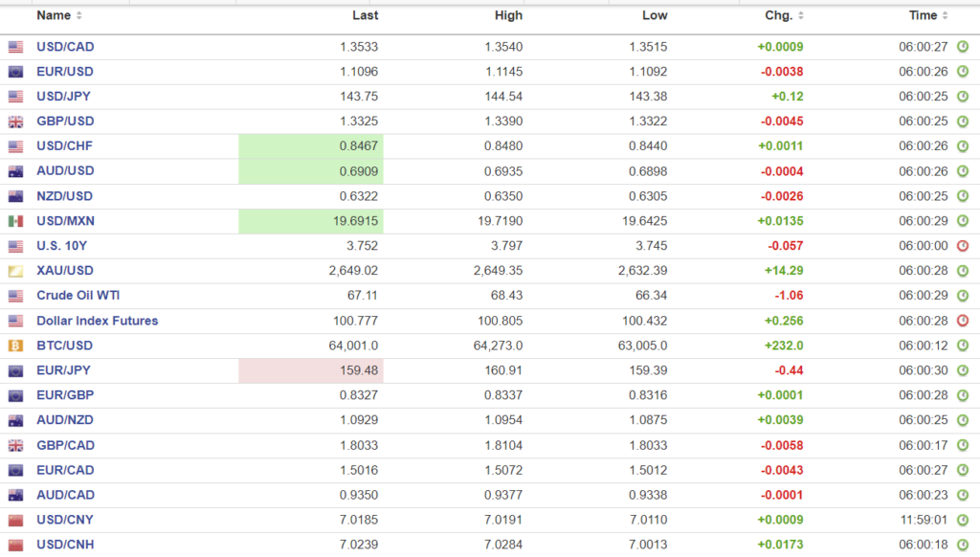
Task: Click green highlighted USD/CHF last price cell
Action: [x=311, y=146]
